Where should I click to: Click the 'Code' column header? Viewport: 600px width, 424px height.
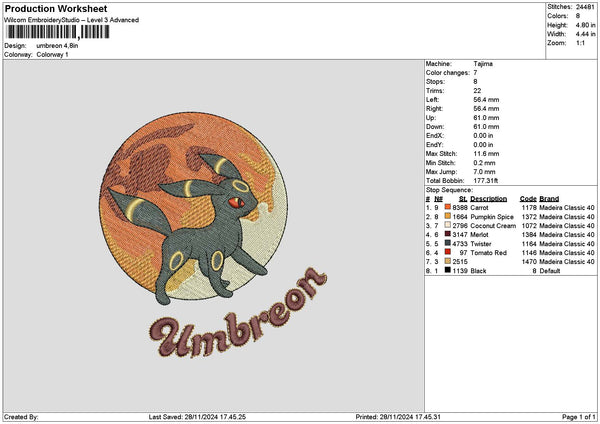tap(528, 199)
